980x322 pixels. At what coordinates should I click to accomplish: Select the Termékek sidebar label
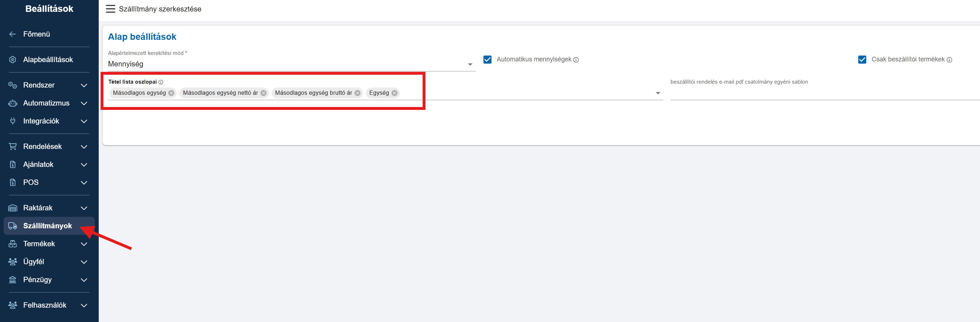coord(39,244)
